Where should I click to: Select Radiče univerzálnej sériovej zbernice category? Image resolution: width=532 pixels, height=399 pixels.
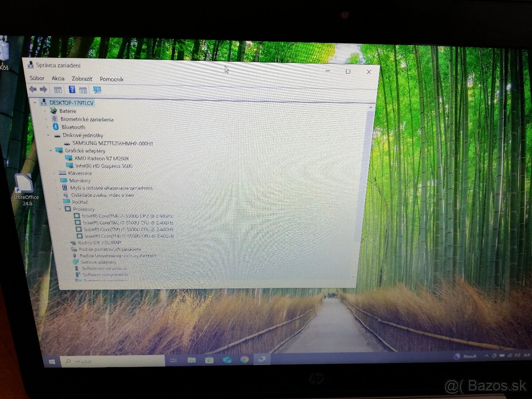coord(118,256)
